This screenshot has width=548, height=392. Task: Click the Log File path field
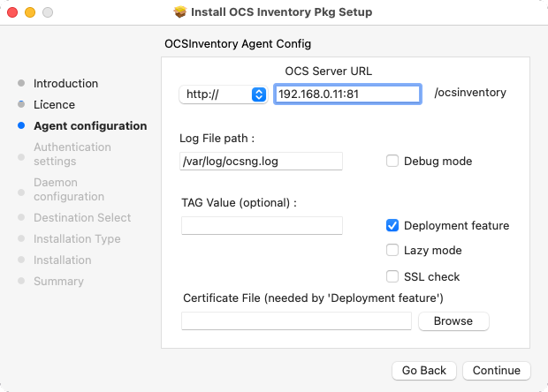(x=261, y=162)
